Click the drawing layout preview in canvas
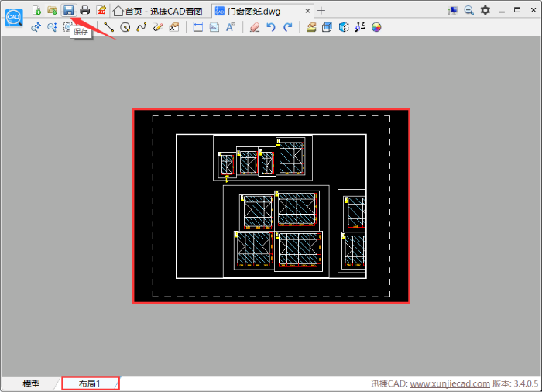This screenshot has width=542, height=392. [x=271, y=205]
